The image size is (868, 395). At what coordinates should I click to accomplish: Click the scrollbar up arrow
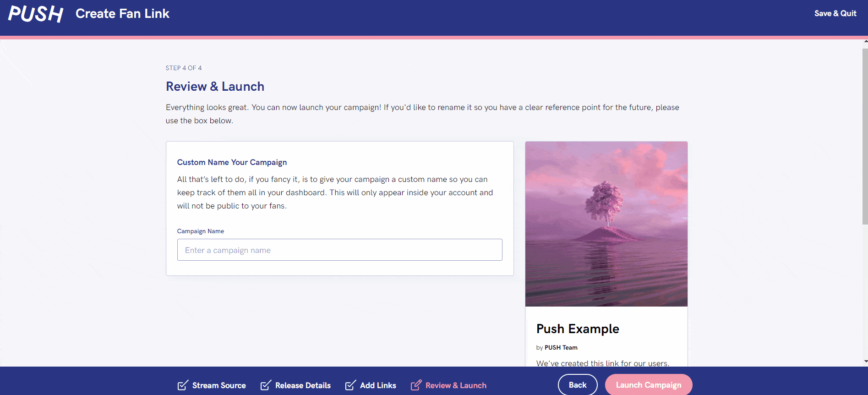(x=865, y=42)
